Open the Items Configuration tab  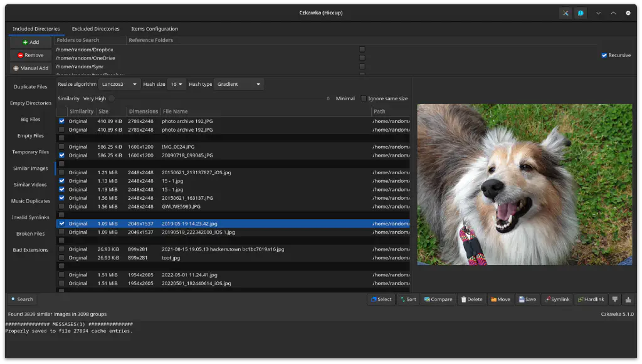pyautogui.click(x=154, y=28)
